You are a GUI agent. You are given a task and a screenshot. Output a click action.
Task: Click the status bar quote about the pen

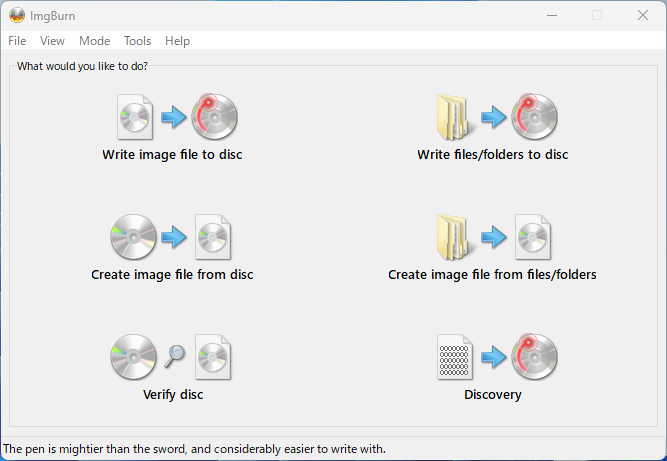click(x=194, y=449)
